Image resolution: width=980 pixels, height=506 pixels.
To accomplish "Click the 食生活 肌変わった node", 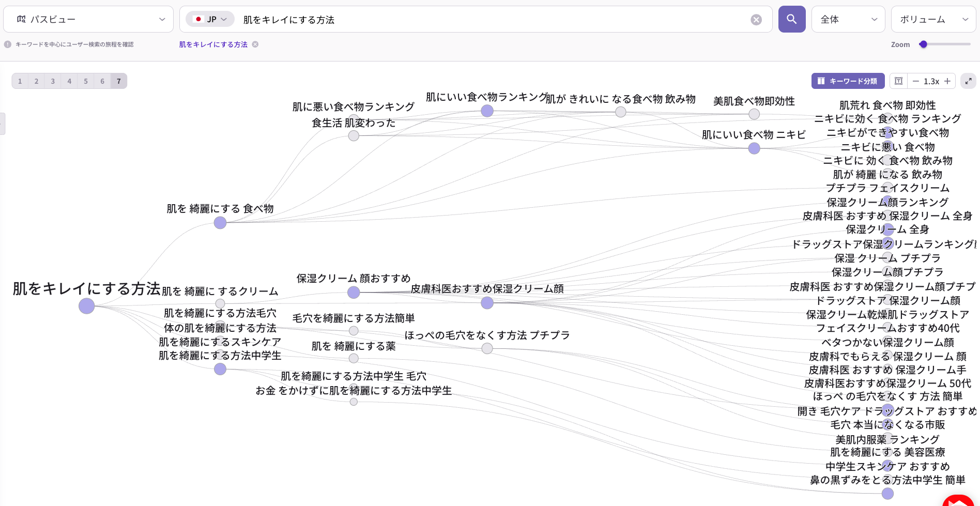I will (x=354, y=136).
